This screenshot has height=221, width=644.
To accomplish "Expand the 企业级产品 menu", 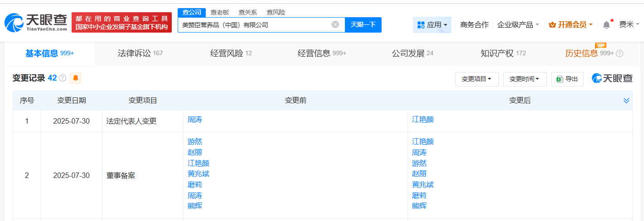I will tap(518, 25).
